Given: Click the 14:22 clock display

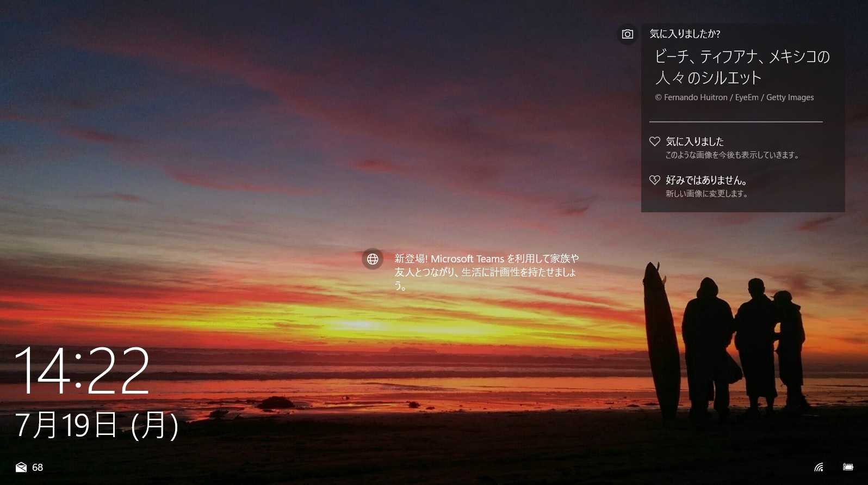Looking at the screenshot, I should click(82, 370).
